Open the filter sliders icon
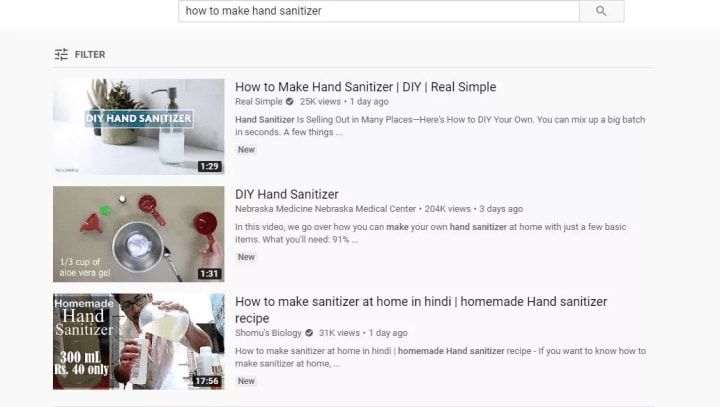 coord(61,54)
